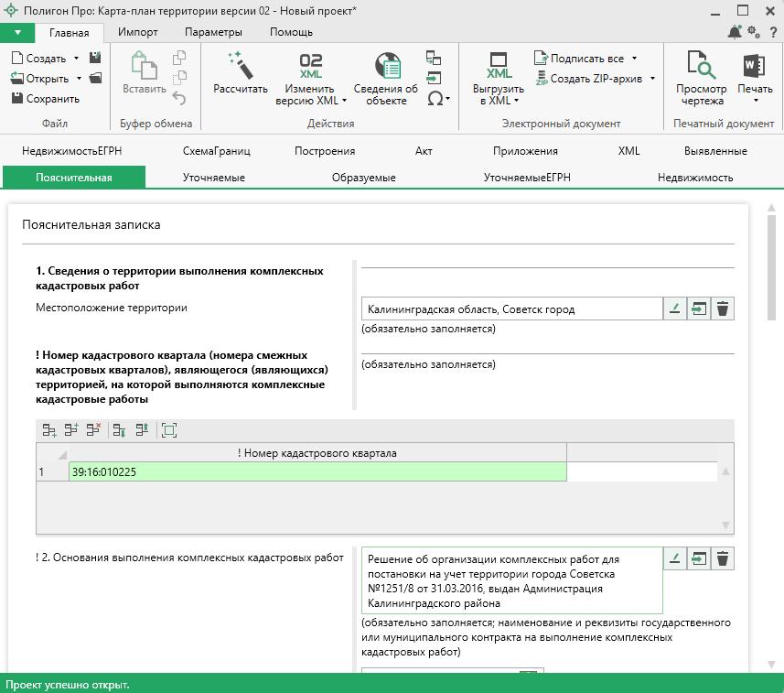Click the Рассчитать magic wand icon
The width and height of the screenshot is (784, 693).
[240, 66]
